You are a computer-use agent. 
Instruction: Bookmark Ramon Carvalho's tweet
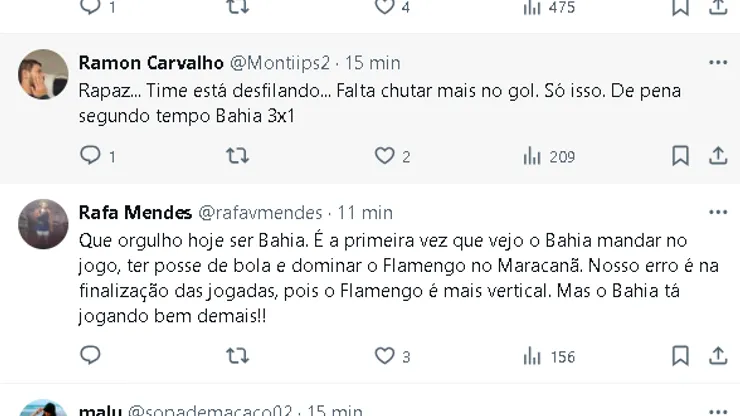pos(680,156)
